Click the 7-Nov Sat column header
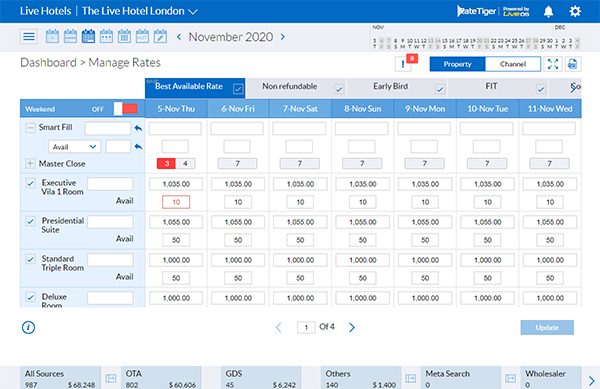600x389 pixels. click(300, 109)
